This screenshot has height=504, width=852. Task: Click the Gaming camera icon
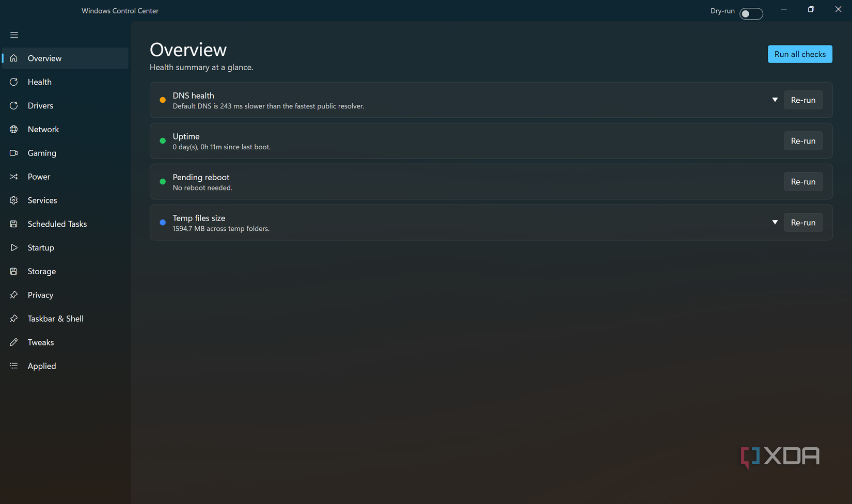click(14, 153)
